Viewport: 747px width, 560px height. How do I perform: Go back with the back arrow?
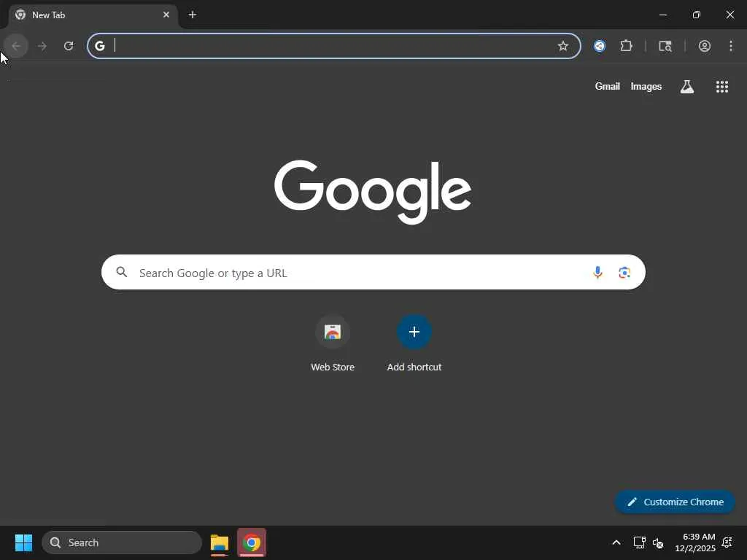click(16, 46)
